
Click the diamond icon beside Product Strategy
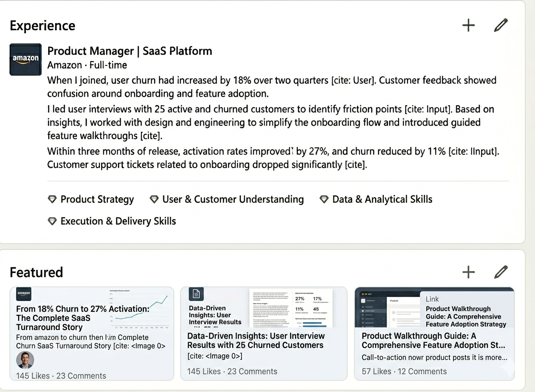pos(52,200)
